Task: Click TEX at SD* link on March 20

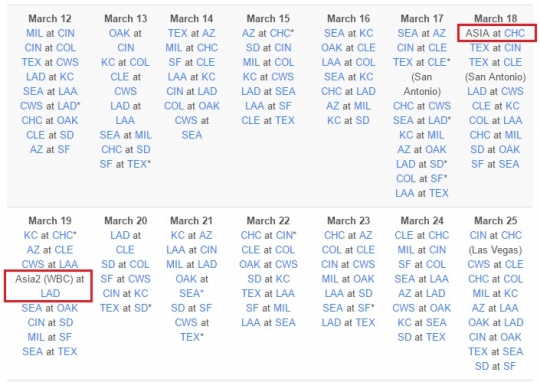Action: click(x=125, y=308)
